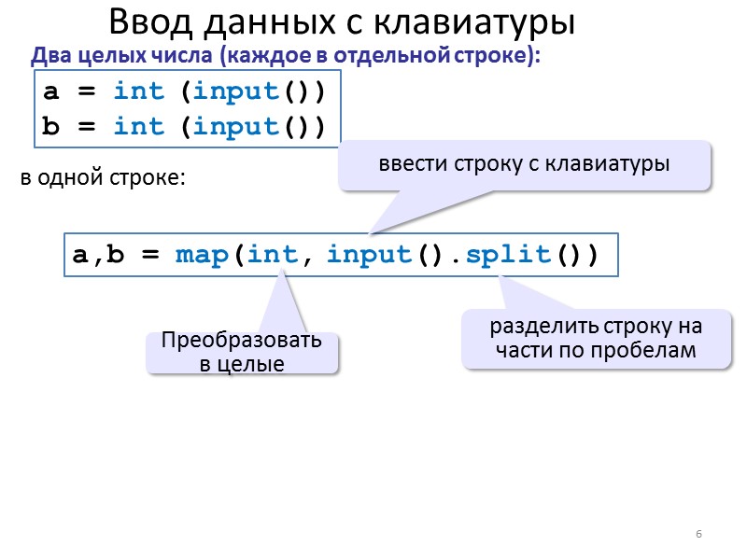Click the callout 'разделить строку на части по пробелам'
747x560 pixels.
pyautogui.click(x=596, y=339)
